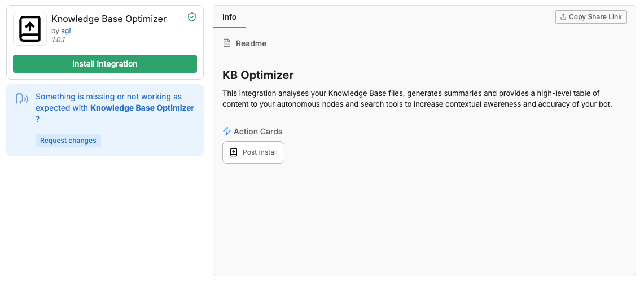Copy the integration share link

591,17
